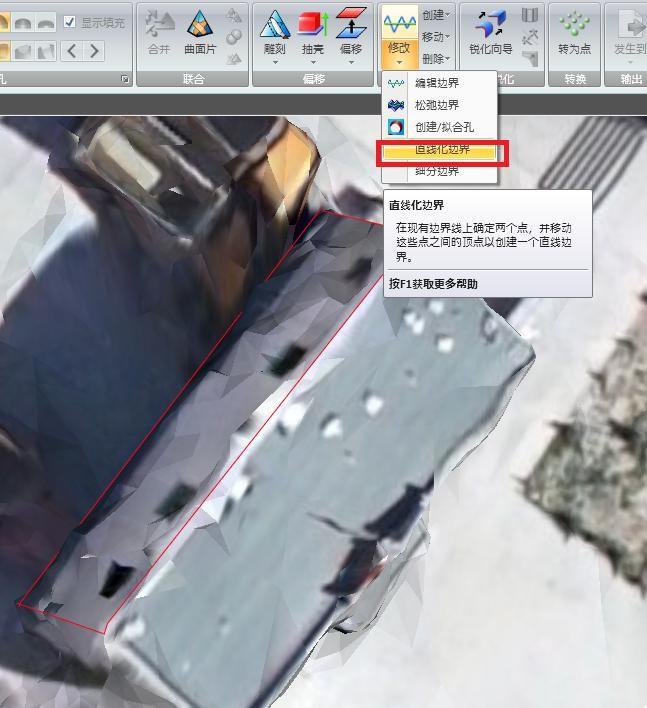Click the next arrow in hole-fill group
This screenshot has width=647, height=708.
(94, 51)
